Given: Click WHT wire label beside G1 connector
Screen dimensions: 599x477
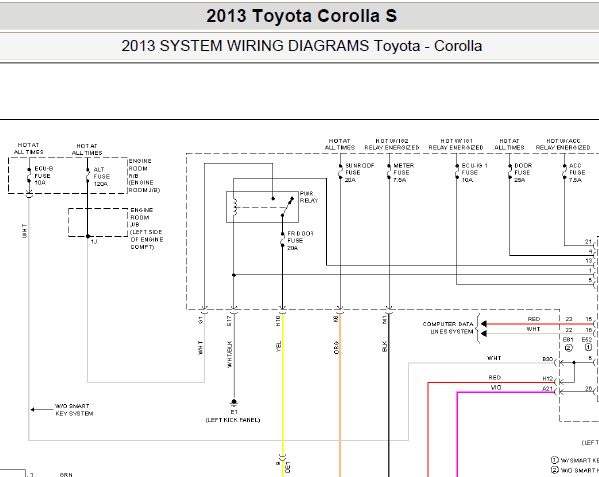Looking at the screenshot, I should coord(201,348).
